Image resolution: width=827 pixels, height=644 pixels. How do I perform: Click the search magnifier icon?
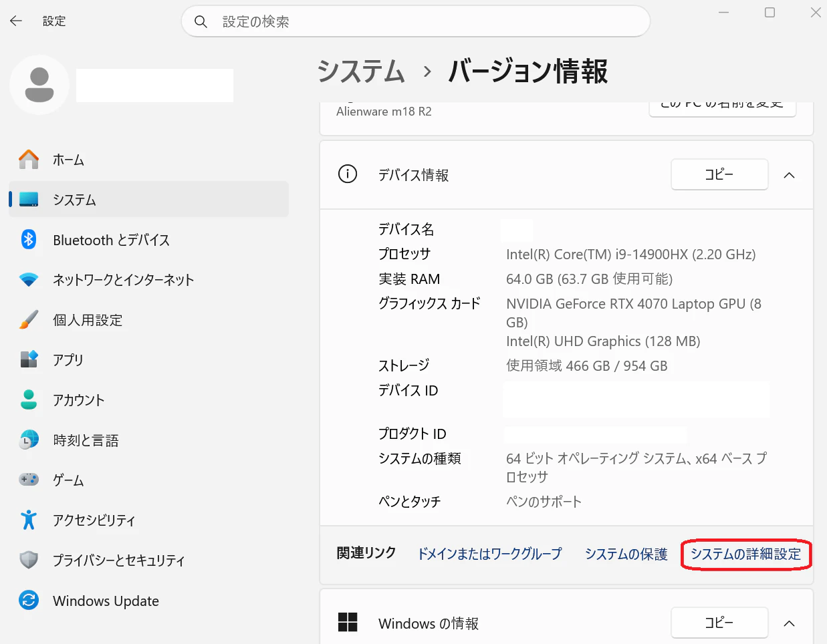tap(201, 21)
